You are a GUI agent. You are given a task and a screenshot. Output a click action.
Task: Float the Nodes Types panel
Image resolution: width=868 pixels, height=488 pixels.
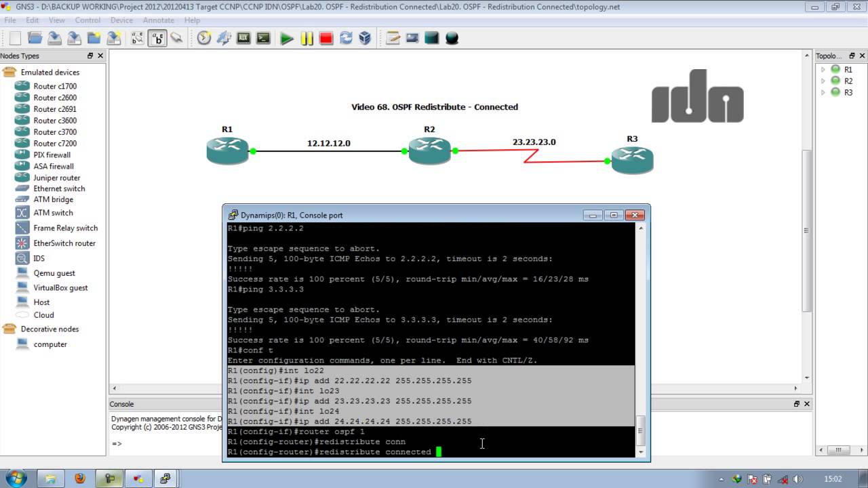click(90, 56)
